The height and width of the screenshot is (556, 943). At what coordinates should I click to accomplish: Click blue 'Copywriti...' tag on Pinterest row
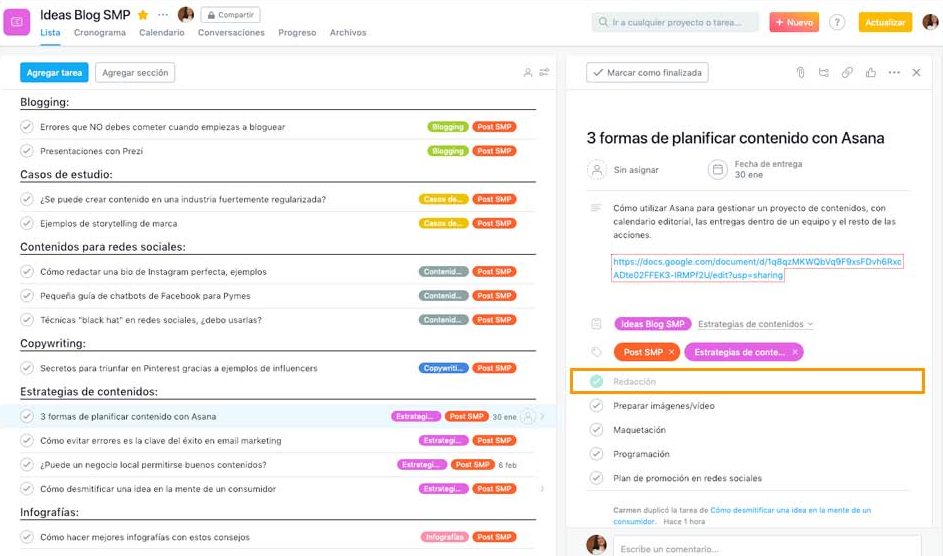point(443,368)
